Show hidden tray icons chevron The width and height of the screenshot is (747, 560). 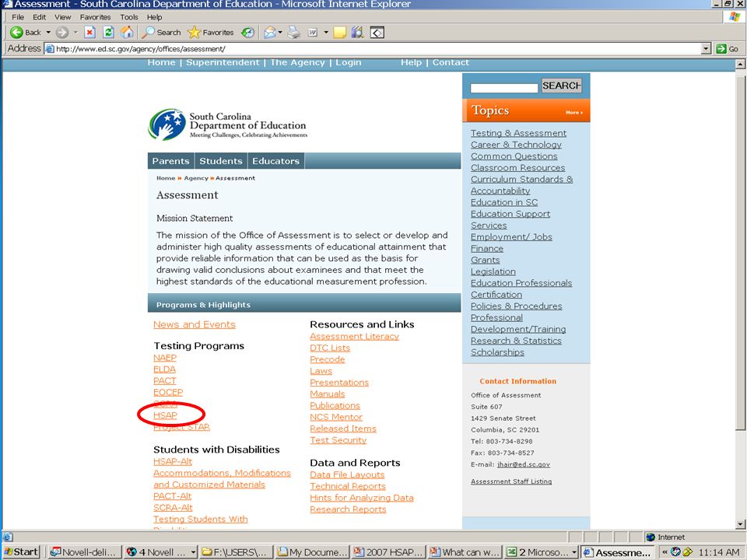(665, 552)
